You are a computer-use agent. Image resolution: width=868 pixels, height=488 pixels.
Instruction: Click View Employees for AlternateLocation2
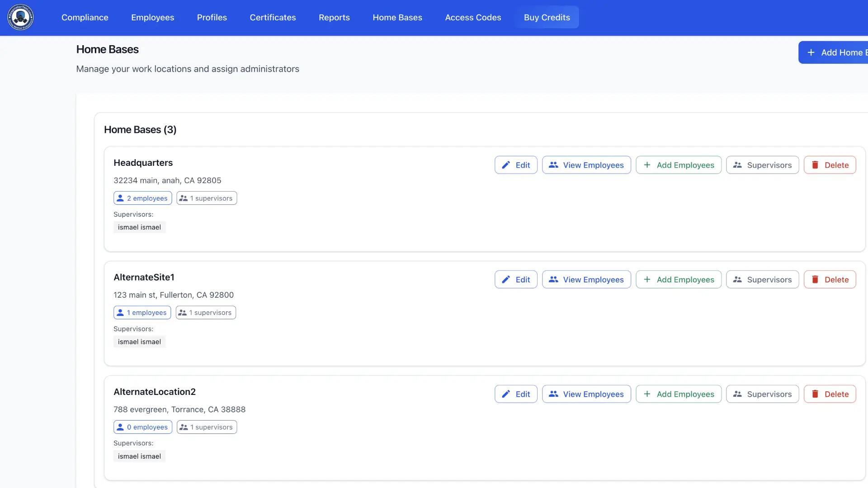click(x=586, y=394)
